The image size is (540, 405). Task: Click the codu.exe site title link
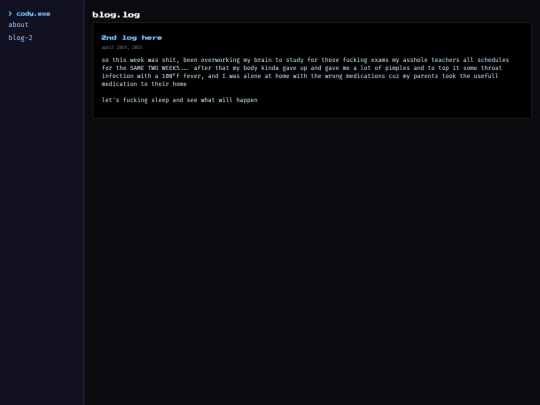[x=33, y=14]
